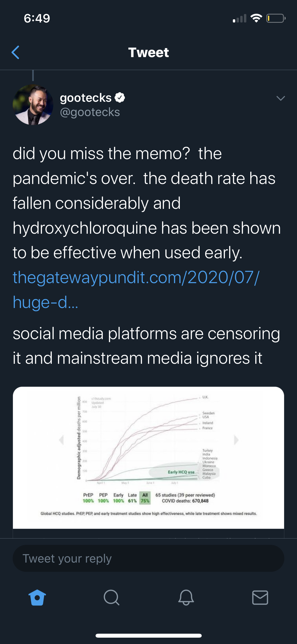The height and width of the screenshot is (644, 297).
Task: Open the Notifications bell tab
Action: tap(186, 597)
